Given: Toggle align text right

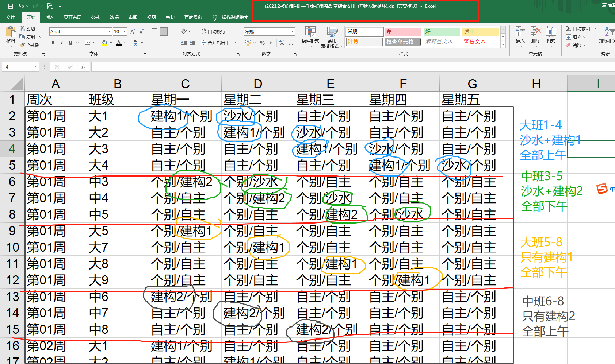Looking at the screenshot, I should pyautogui.click(x=172, y=43).
